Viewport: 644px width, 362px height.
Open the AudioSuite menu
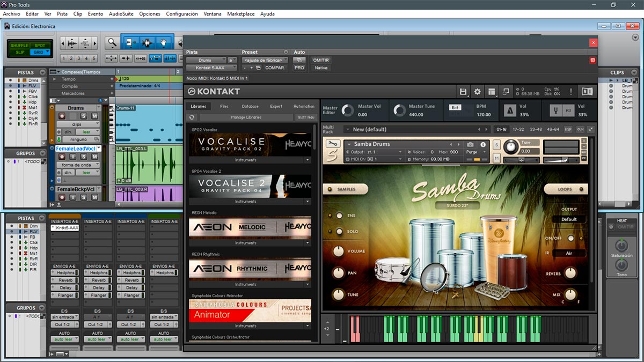point(121,14)
